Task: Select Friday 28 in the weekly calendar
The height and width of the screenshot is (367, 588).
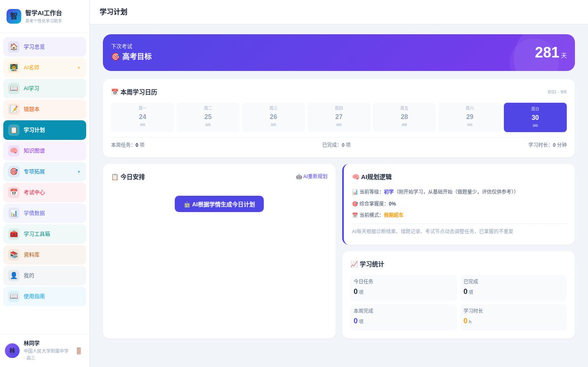Action: pos(404,118)
